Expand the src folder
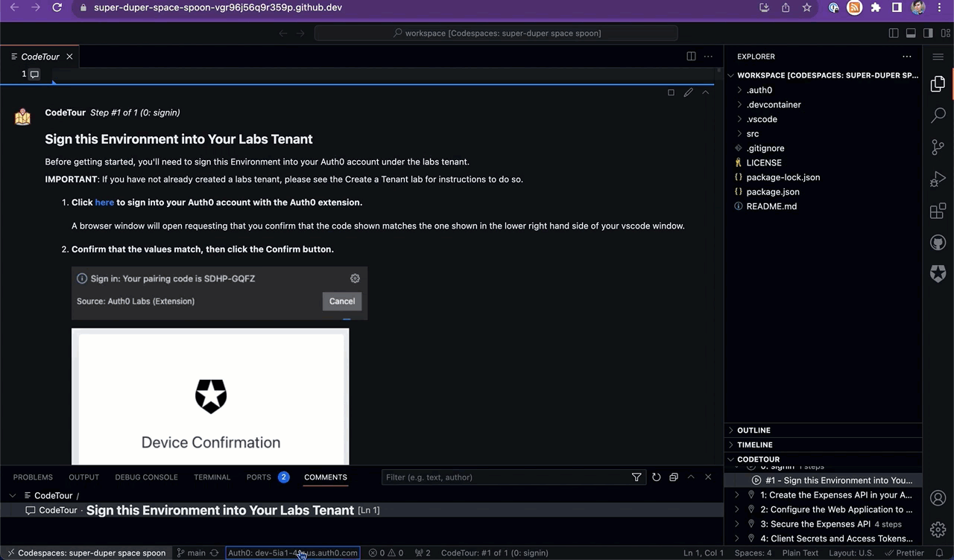 [823, 134]
